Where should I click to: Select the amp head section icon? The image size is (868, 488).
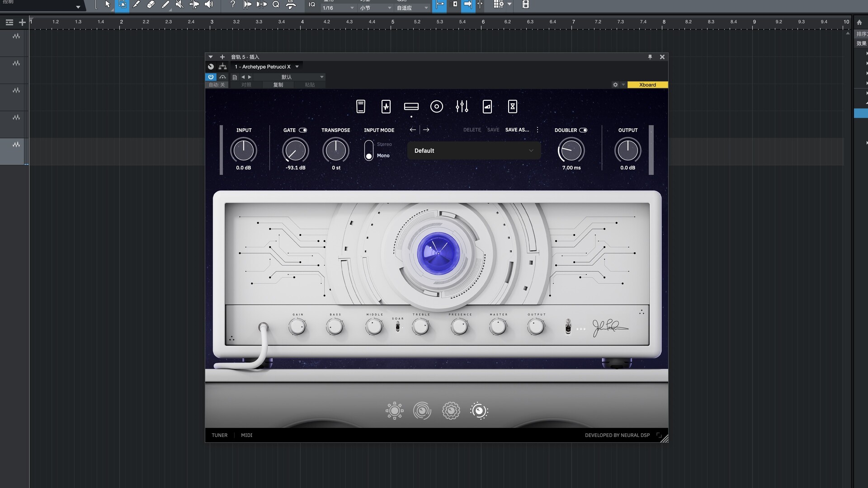pyautogui.click(x=411, y=107)
